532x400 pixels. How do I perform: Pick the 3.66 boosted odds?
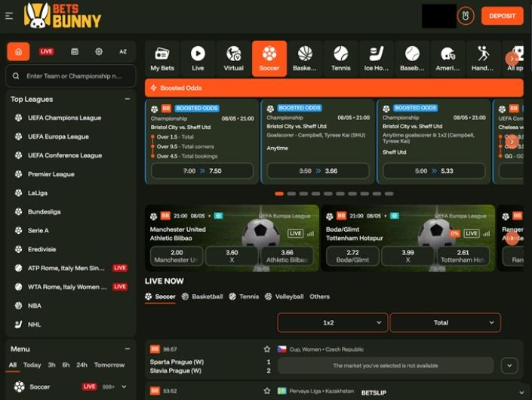[x=318, y=171]
